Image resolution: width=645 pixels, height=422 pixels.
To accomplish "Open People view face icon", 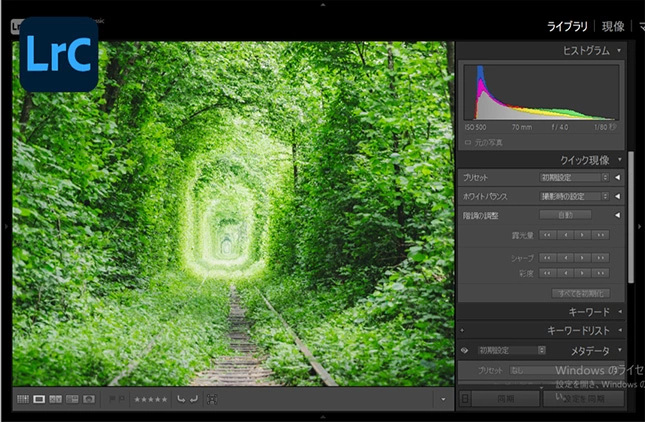I will tap(88, 399).
